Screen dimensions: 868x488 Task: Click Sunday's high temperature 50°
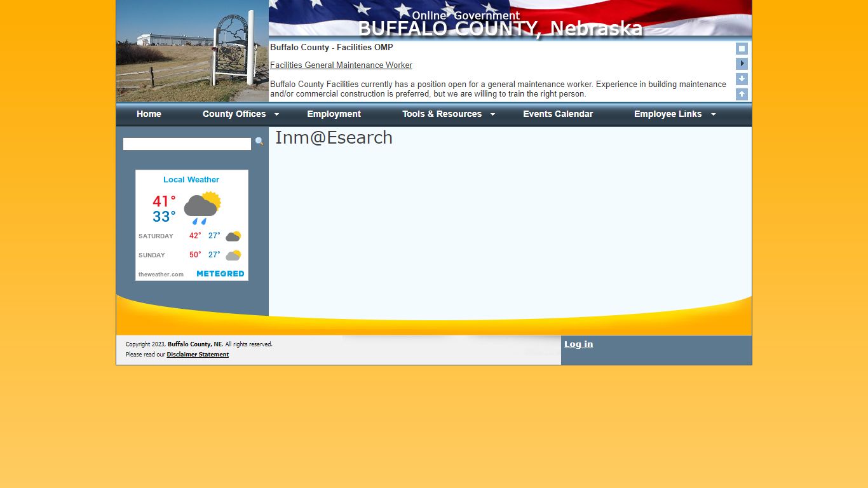(195, 255)
